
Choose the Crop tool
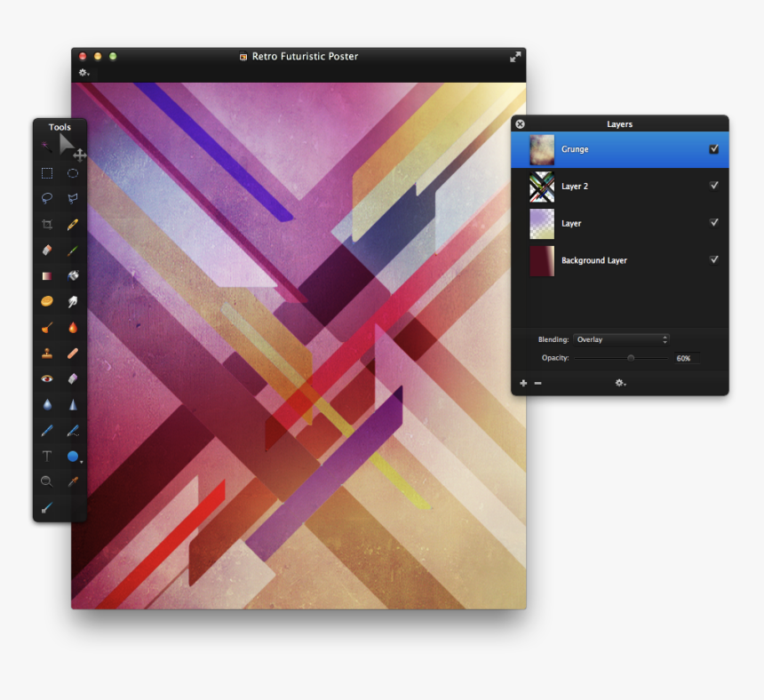coord(47,225)
